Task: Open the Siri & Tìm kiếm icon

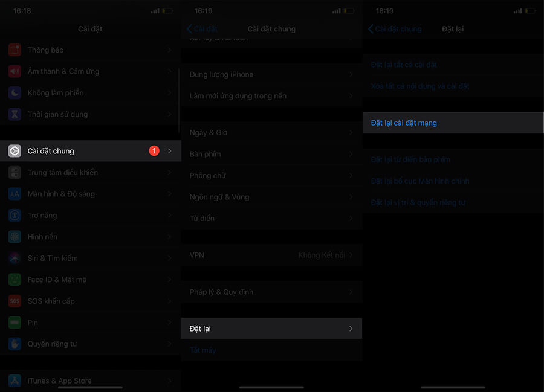Action: tap(15, 259)
